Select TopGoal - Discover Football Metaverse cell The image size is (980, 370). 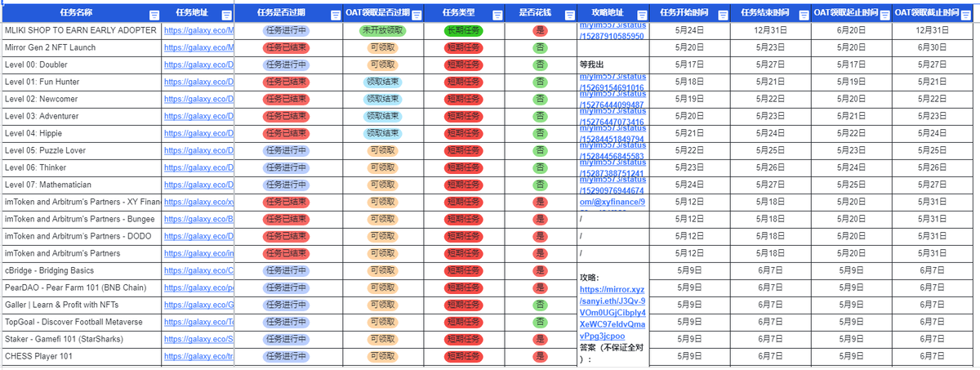(81, 322)
